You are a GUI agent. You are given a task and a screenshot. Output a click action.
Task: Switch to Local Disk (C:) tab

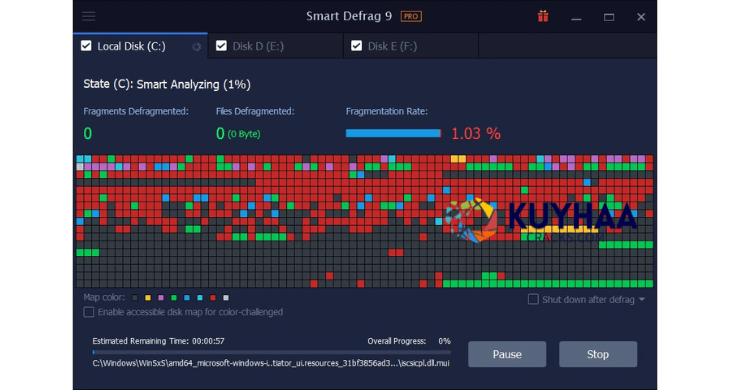(x=140, y=46)
